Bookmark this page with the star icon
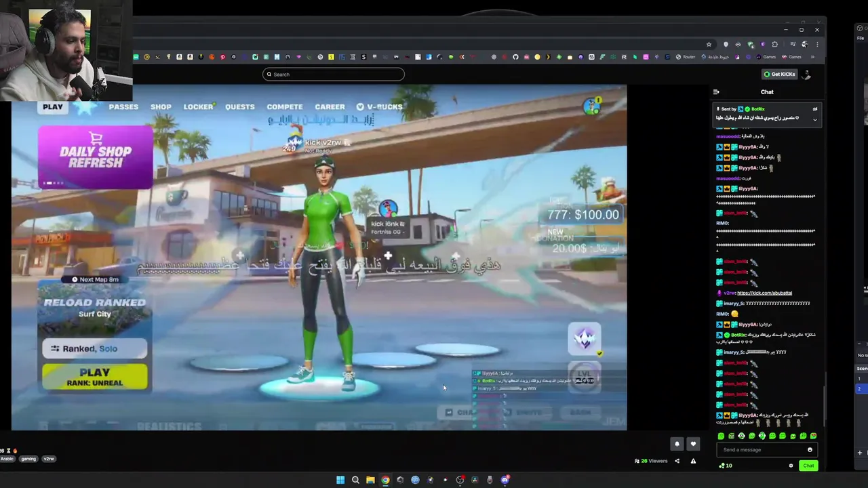868x488 pixels. (x=709, y=45)
